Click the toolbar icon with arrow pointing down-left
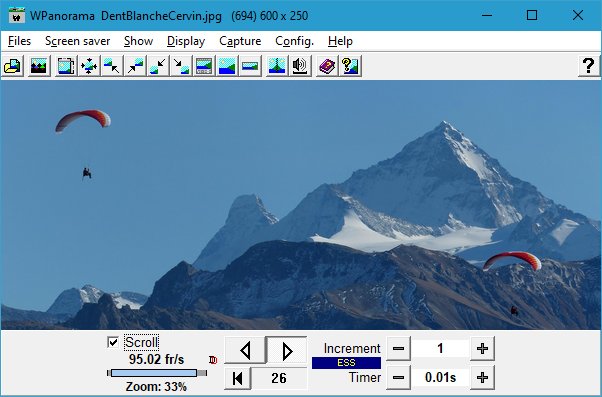602x397 pixels. coord(158,66)
